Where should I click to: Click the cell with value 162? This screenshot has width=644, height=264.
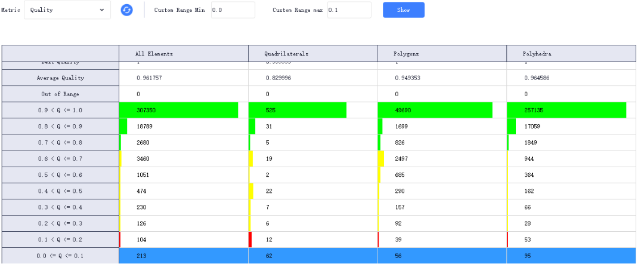(x=571, y=191)
